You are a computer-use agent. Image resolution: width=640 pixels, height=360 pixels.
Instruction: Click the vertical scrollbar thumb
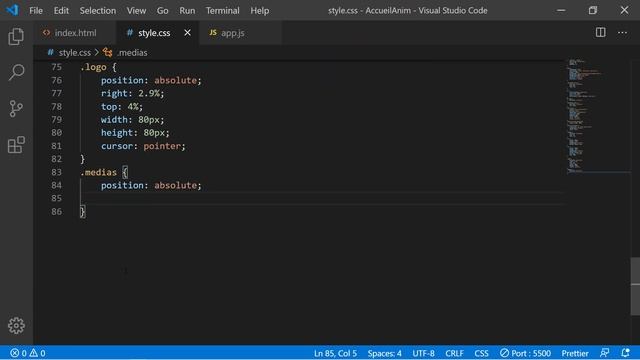point(635,286)
